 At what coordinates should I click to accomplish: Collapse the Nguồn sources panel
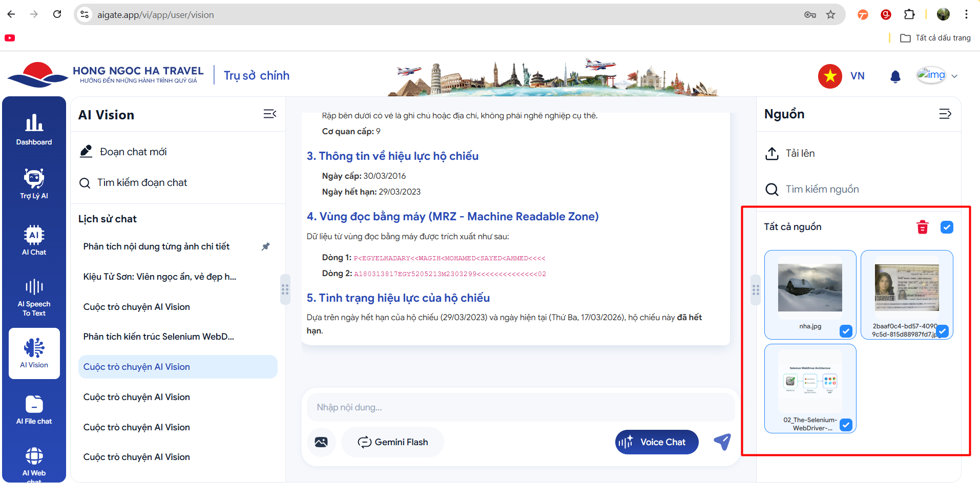[x=945, y=114]
